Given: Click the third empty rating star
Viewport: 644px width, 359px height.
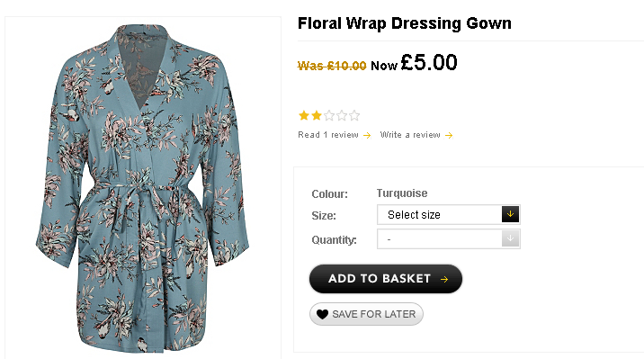Looking at the screenshot, I should [329, 115].
